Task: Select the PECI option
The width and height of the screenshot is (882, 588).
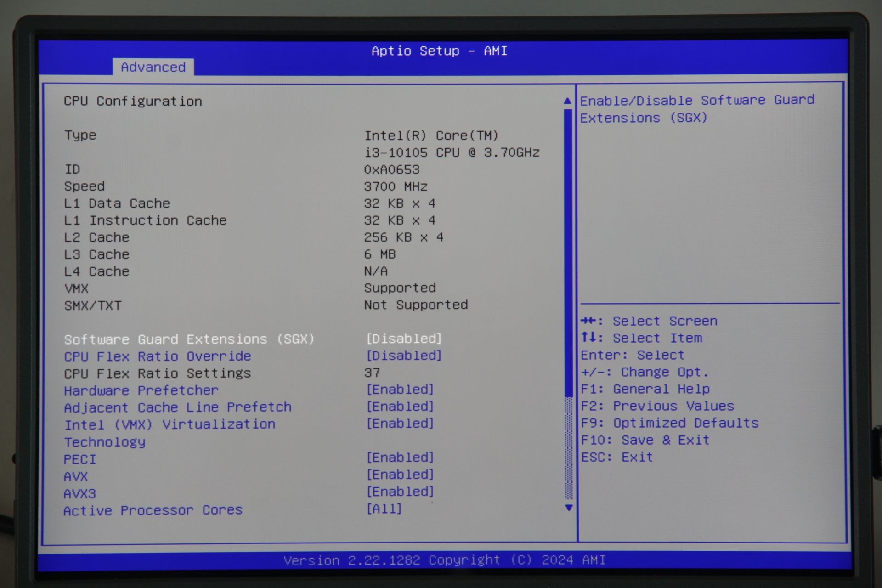Action: tap(80, 459)
